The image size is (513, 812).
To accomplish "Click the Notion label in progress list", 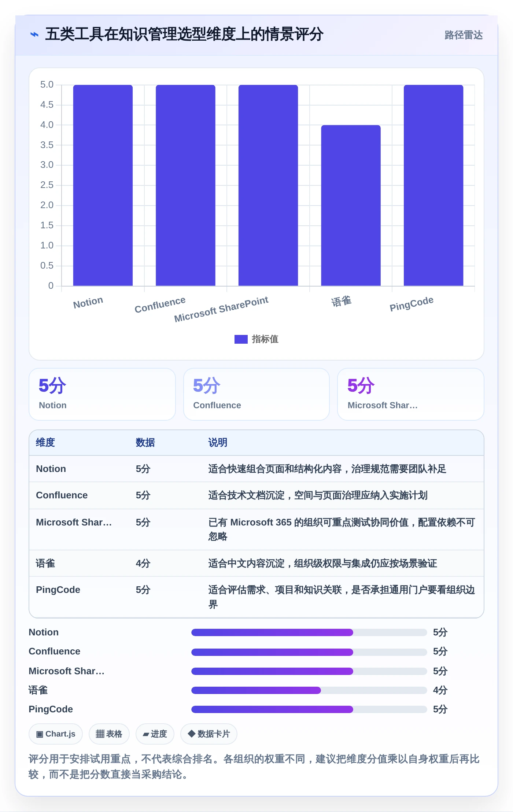I will [44, 632].
